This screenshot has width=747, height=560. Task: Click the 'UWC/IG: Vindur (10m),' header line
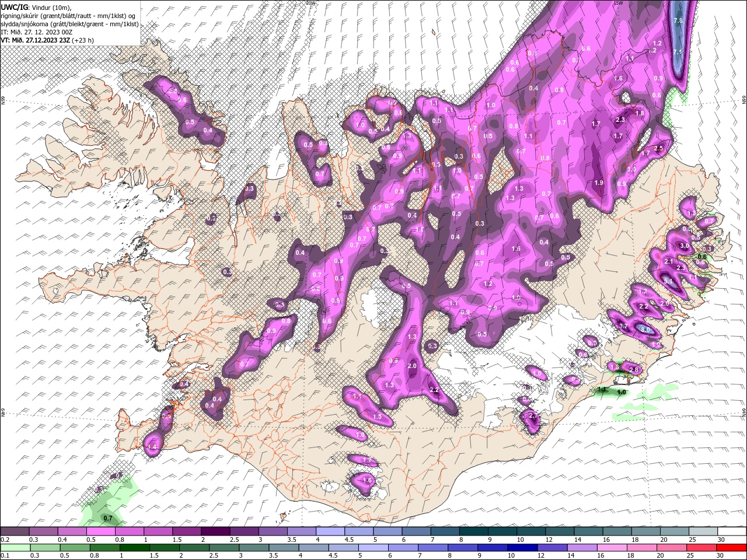pyautogui.click(x=36, y=7)
